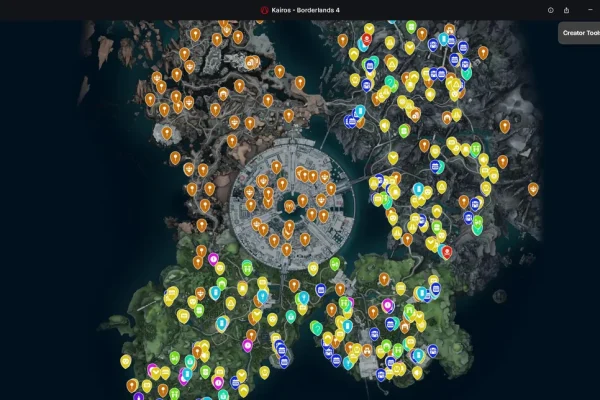
Task: Select the green grid marker at the map's top edge
Action: coord(411,27)
